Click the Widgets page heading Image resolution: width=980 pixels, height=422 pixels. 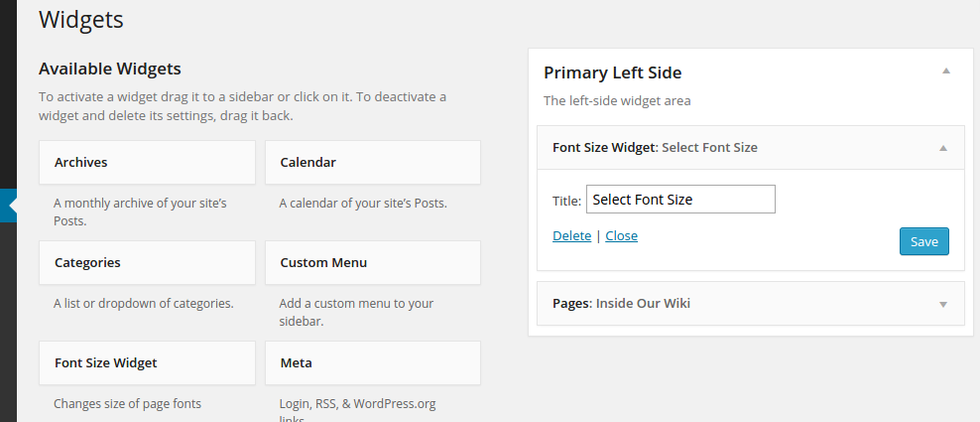click(81, 19)
